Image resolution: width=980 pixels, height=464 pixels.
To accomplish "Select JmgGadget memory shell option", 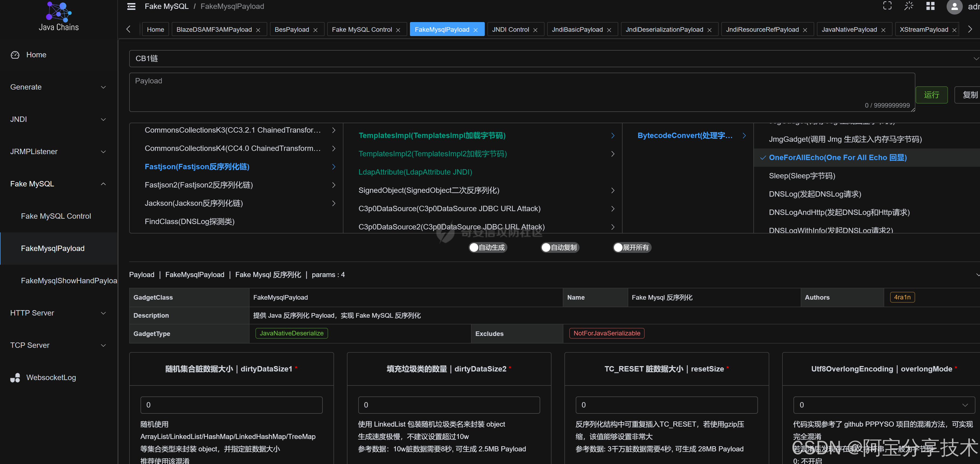I will point(867,140).
